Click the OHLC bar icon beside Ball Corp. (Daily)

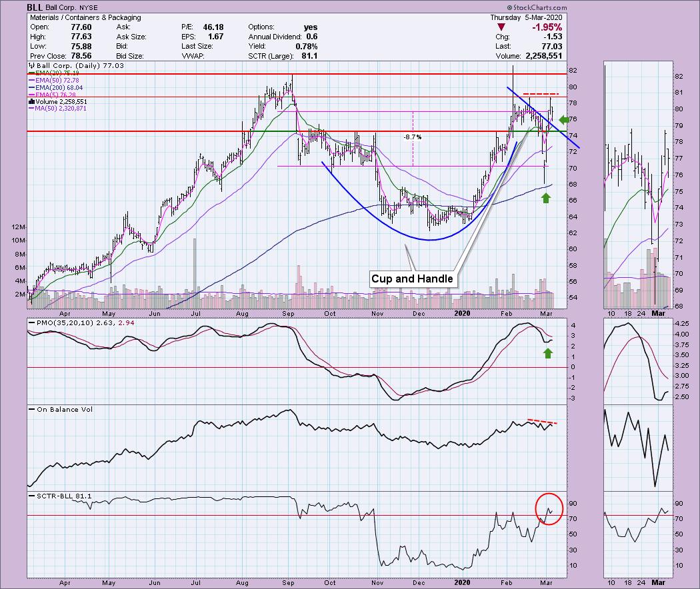click(x=32, y=65)
